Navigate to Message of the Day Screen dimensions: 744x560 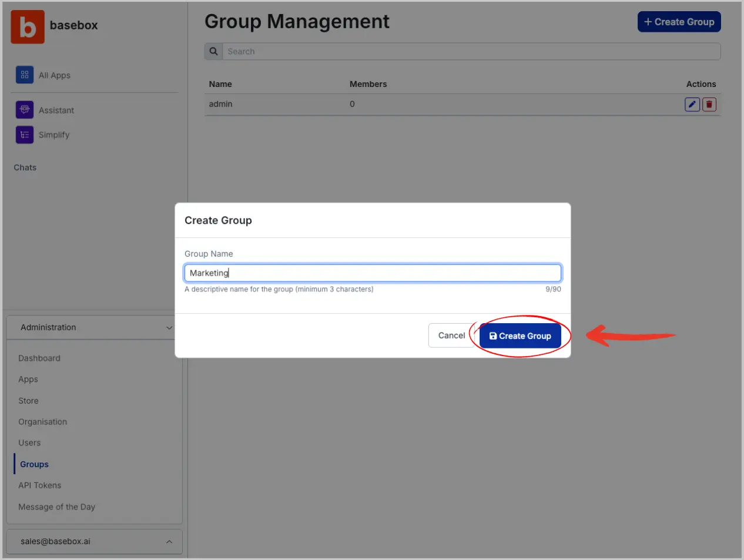pos(56,507)
